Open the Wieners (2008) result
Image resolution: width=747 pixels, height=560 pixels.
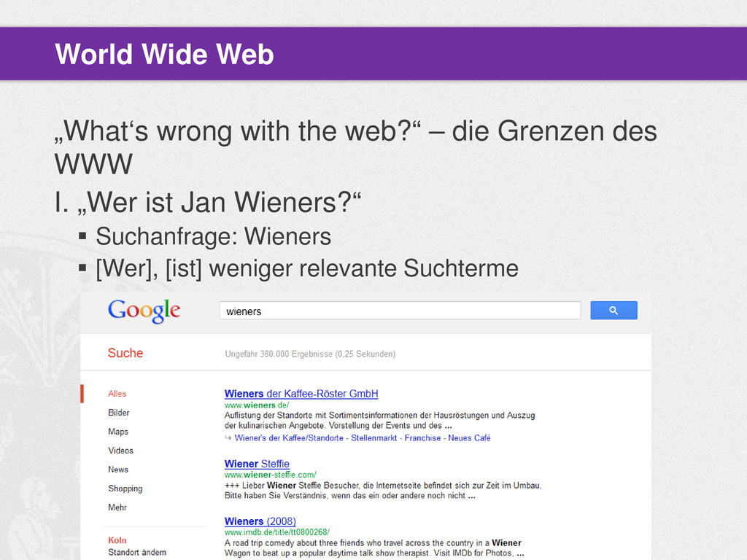260,521
